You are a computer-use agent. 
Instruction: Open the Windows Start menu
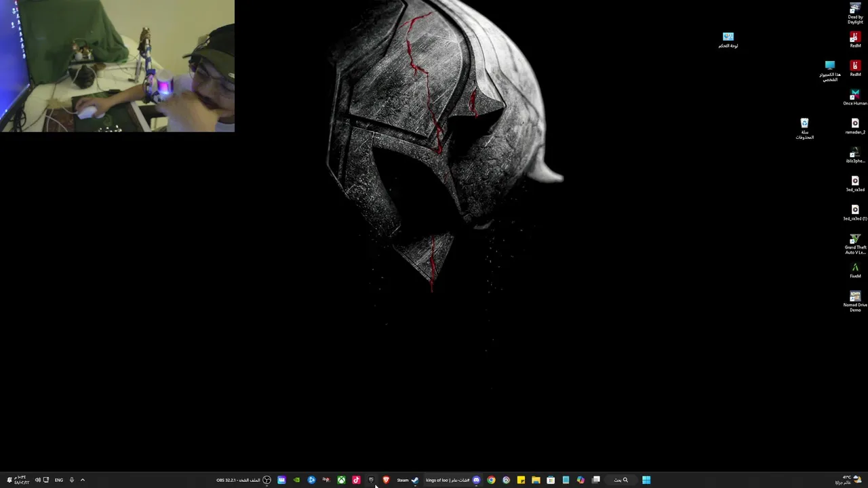pyautogui.click(x=646, y=480)
